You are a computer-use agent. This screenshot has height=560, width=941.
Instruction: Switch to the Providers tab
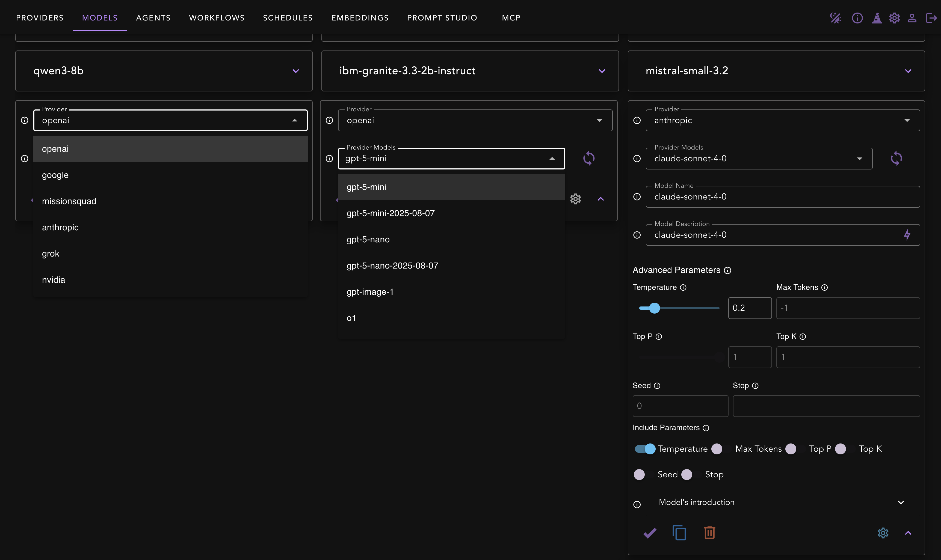point(40,18)
